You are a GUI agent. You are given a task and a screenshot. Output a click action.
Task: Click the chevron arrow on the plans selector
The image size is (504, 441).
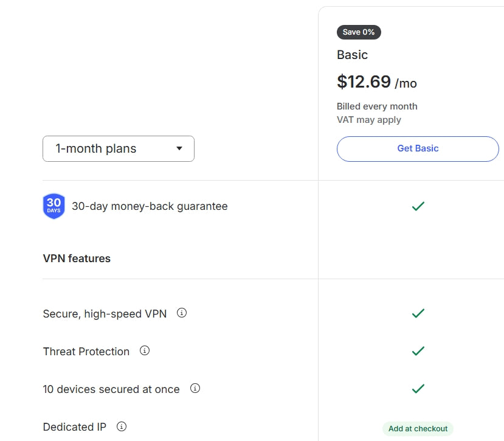179,148
